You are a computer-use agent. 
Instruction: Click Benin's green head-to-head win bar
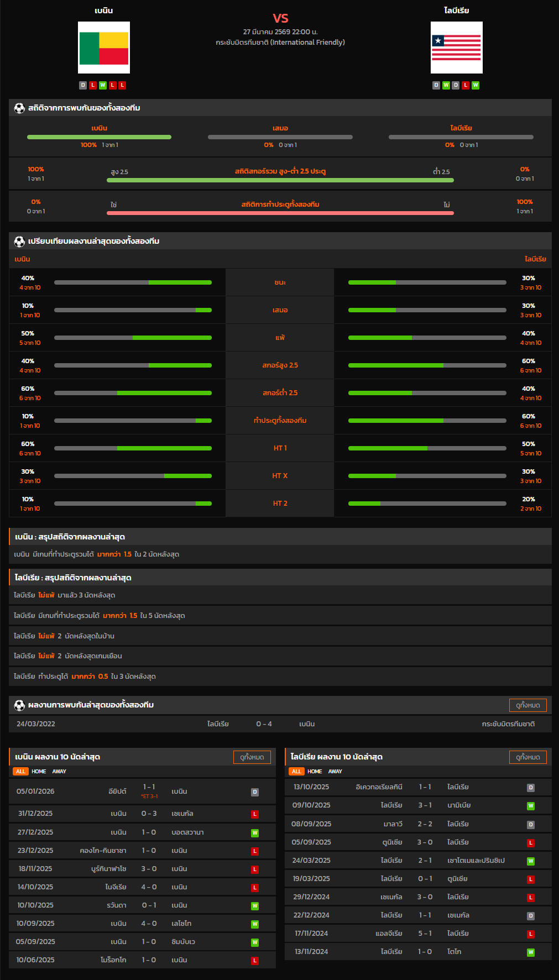click(x=99, y=137)
